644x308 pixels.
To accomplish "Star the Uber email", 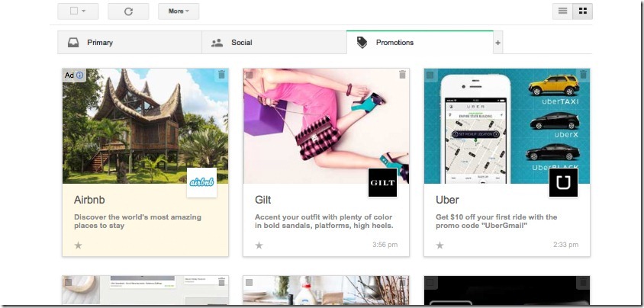I will click(440, 245).
